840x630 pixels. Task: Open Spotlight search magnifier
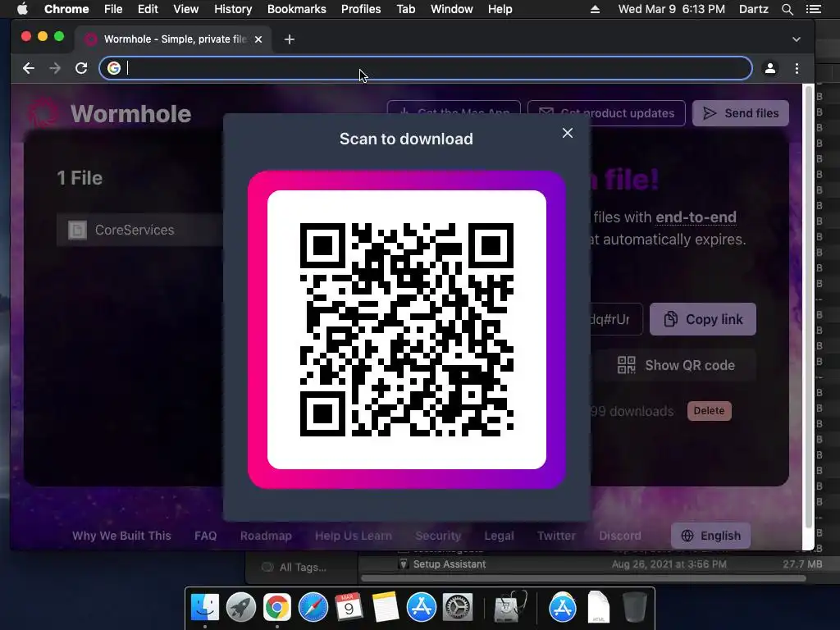[x=787, y=9]
